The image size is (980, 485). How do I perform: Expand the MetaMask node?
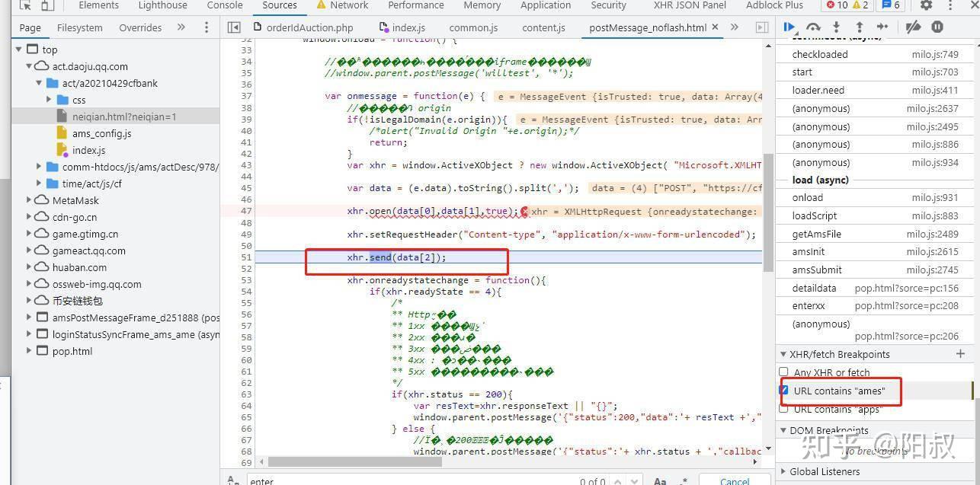click(x=29, y=200)
